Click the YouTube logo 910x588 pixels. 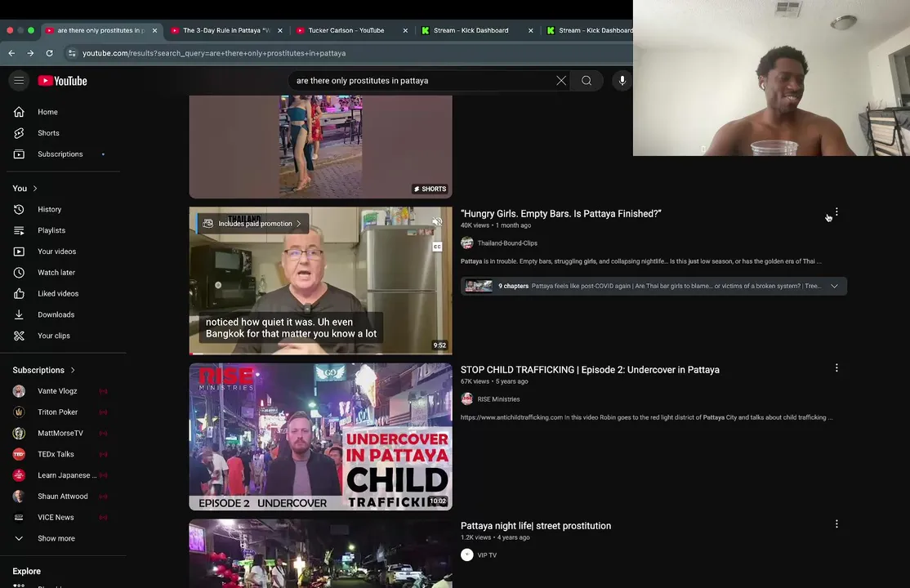[x=63, y=82]
